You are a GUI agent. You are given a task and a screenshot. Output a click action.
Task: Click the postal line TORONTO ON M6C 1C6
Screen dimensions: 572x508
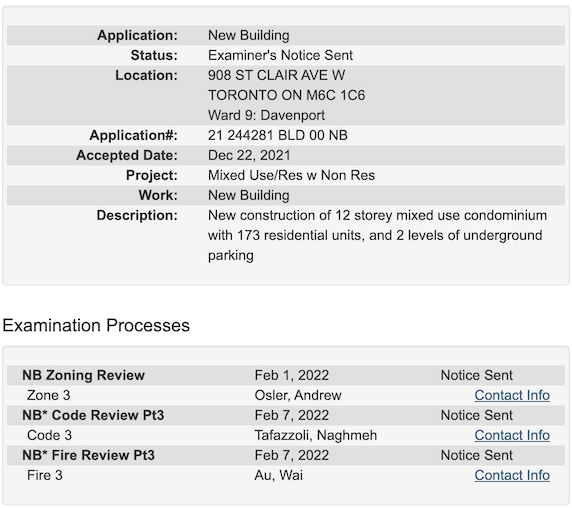point(286,96)
